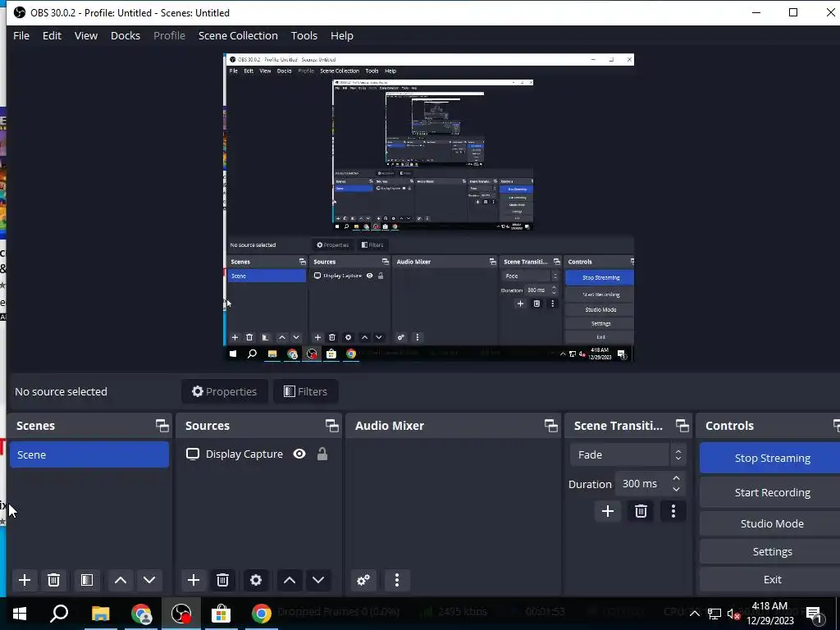Remove the transition using the Scene Transitions trash icon
Screen dimensions: 840x630
(x=641, y=511)
